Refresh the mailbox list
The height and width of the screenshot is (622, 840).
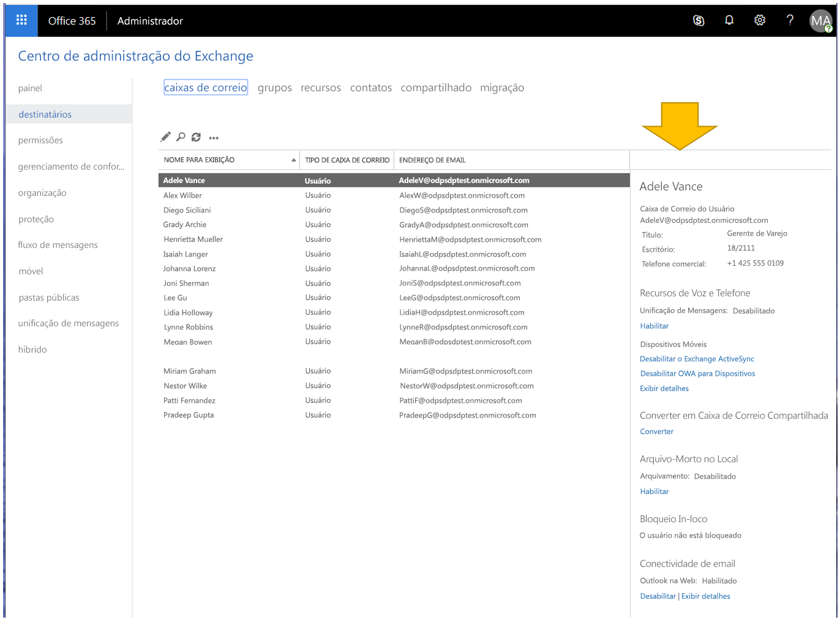coord(196,137)
